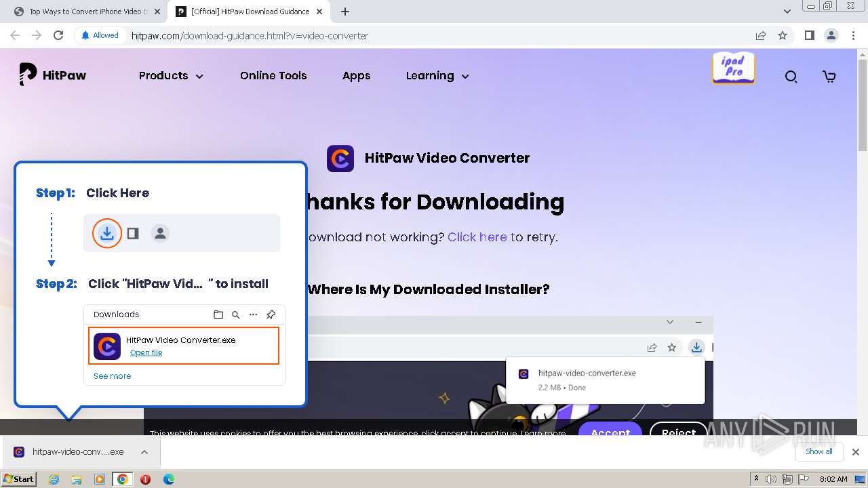This screenshot has width=868, height=488.
Task: Open Opera icon in taskbar
Action: pyautogui.click(x=145, y=479)
